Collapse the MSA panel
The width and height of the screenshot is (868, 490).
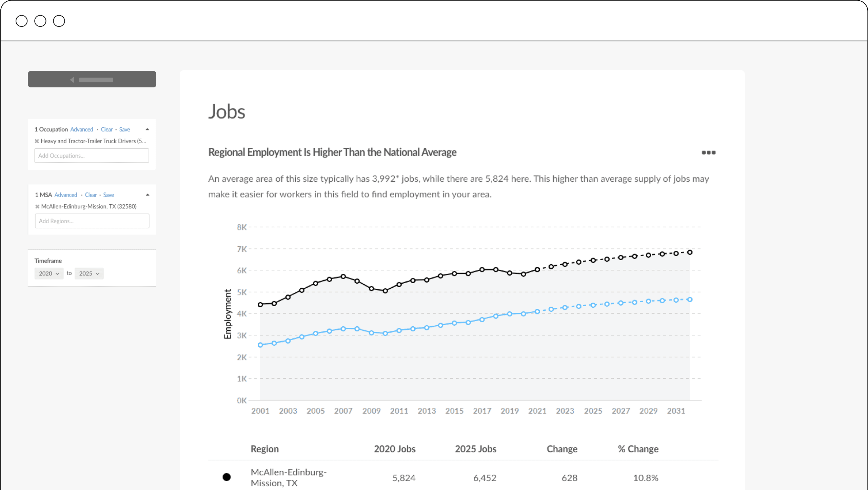pos(147,195)
